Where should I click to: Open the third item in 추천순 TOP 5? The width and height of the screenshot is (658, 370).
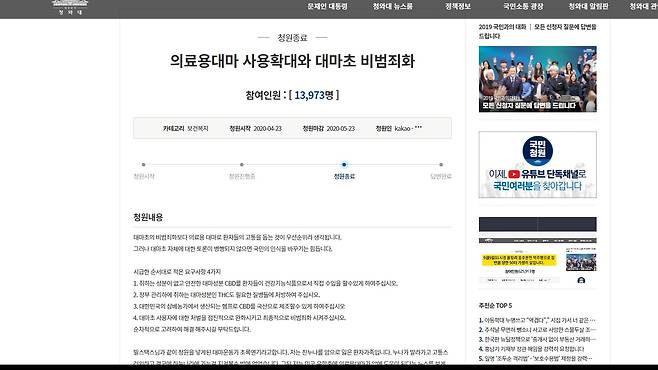(x=537, y=339)
